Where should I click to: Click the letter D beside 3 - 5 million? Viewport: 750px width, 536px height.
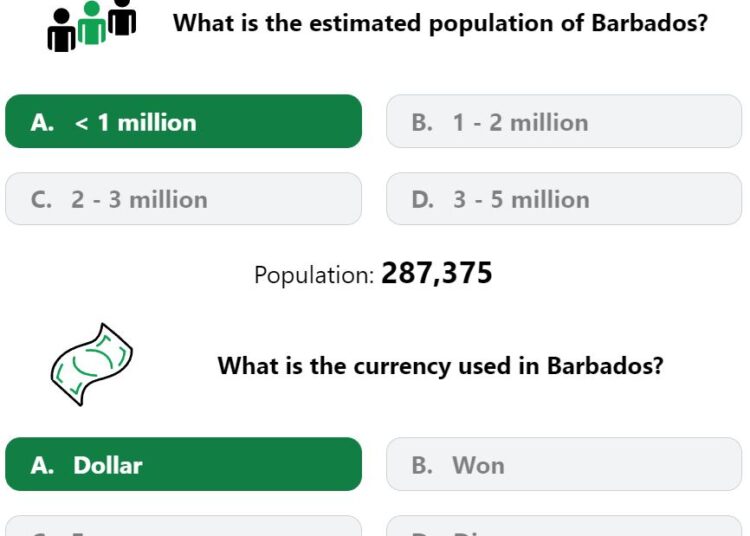click(x=422, y=200)
